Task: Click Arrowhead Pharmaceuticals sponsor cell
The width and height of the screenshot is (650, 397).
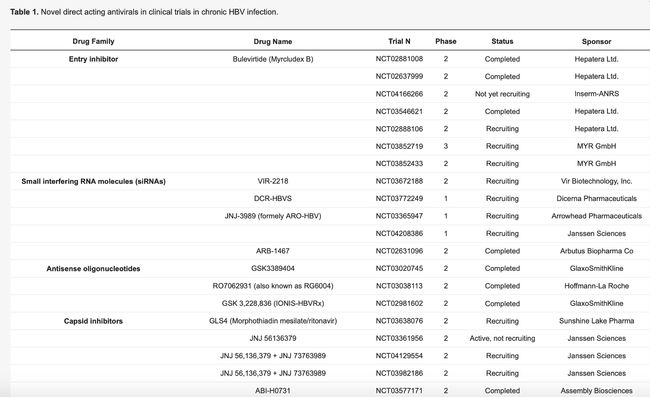Action: click(597, 216)
